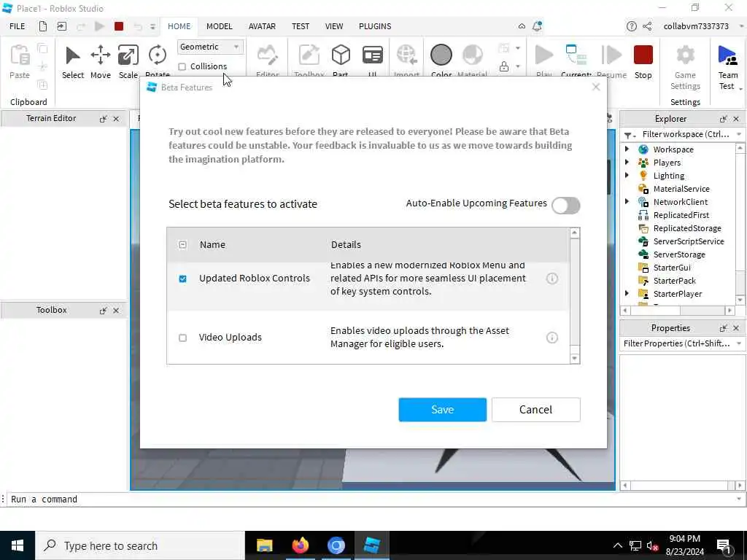747x560 pixels.
Task: Enable the Collisions checkbox
Action: 182,66
